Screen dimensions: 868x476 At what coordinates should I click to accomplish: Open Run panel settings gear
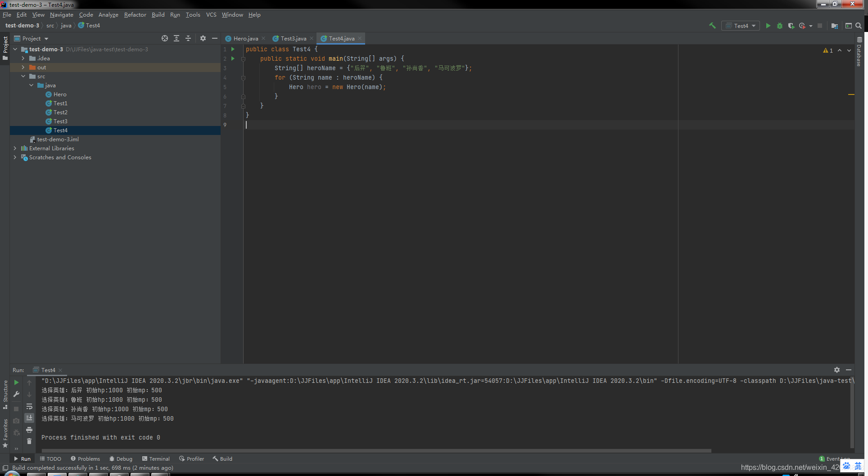[x=837, y=370]
